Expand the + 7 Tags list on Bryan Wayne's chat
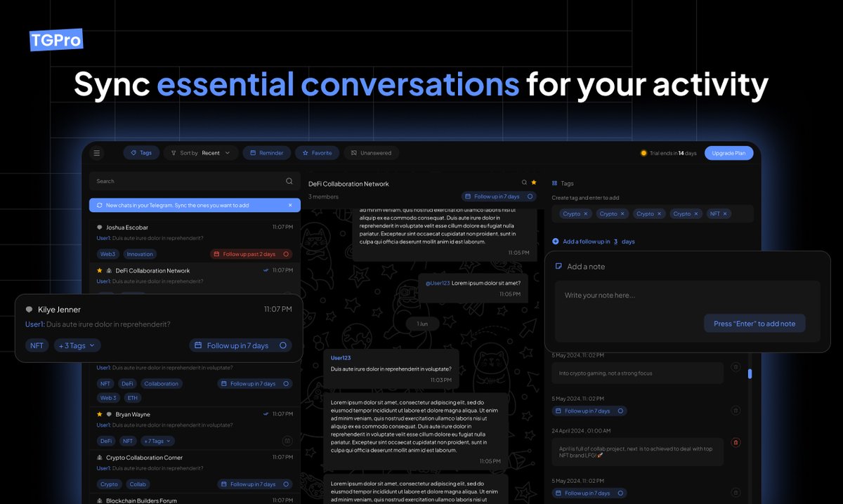The height and width of the screenshot is (504, 843). tap(156, 441)
